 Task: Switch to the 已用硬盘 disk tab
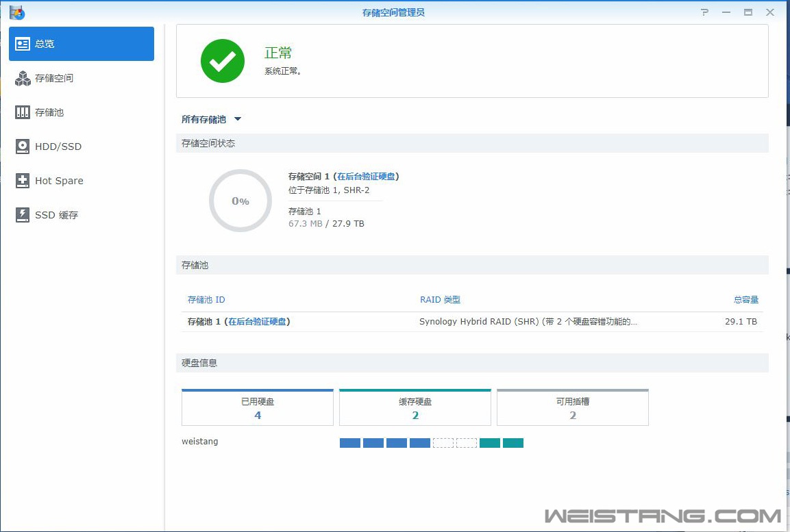(x=257, y=407)
